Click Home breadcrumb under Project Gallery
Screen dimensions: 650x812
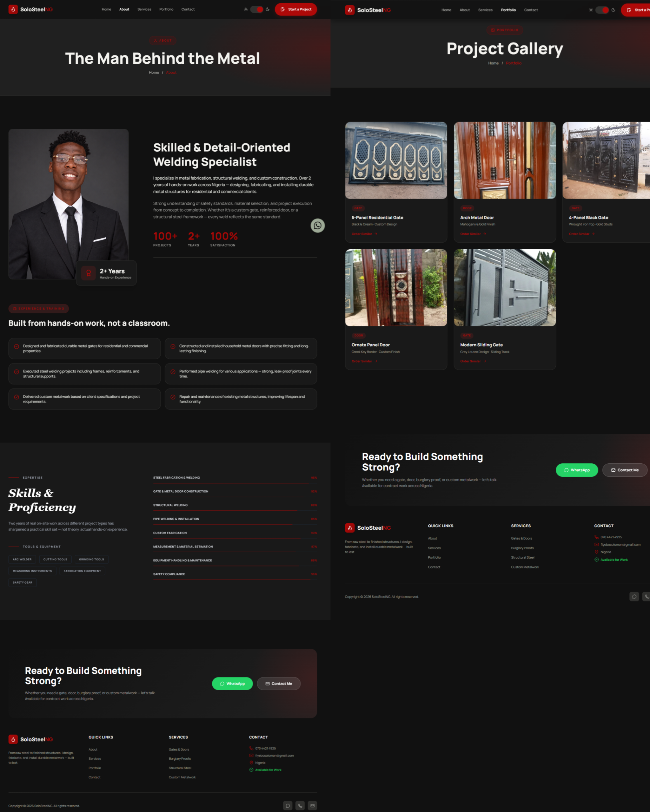[x=493, y=63]
